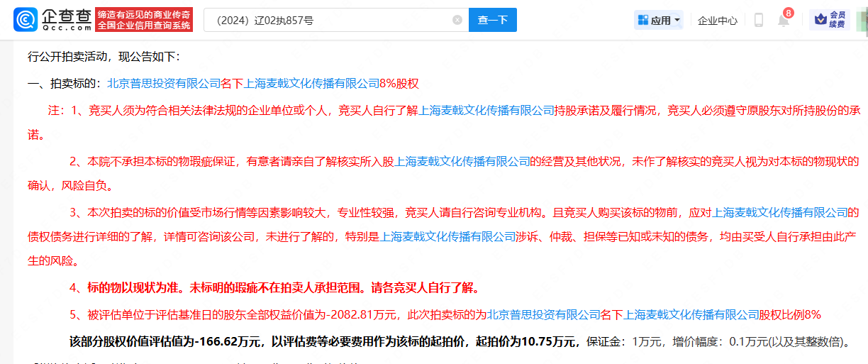The height and width of the screenshot is (364, 868).
Task: Click the 查一下 search button
Action: [493, 20]
